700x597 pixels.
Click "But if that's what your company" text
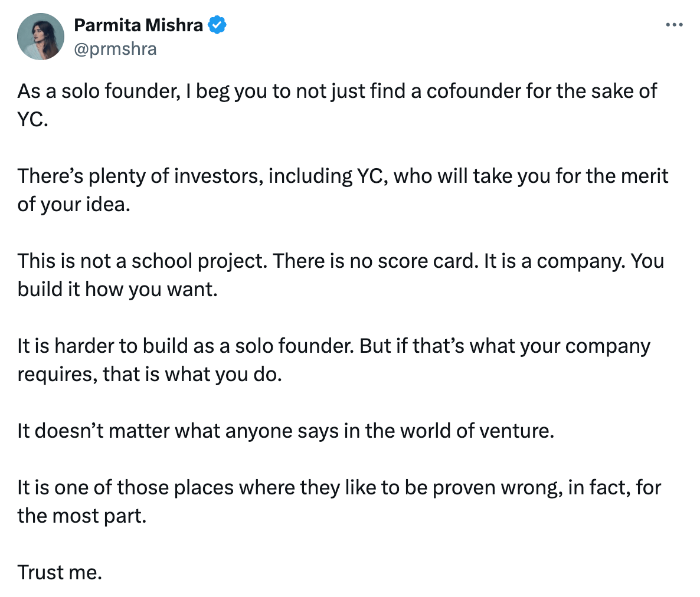point(505,346)
